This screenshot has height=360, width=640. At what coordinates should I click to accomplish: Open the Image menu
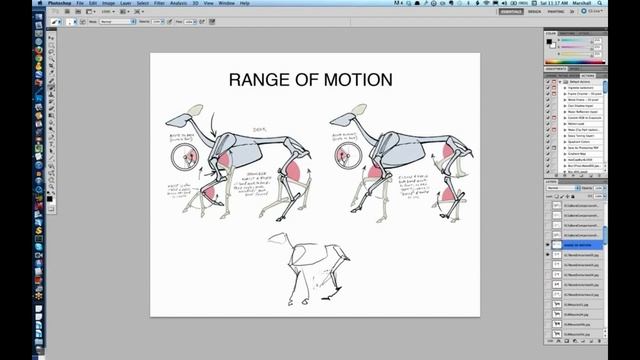pyautogui.click(x=108, y=3)
